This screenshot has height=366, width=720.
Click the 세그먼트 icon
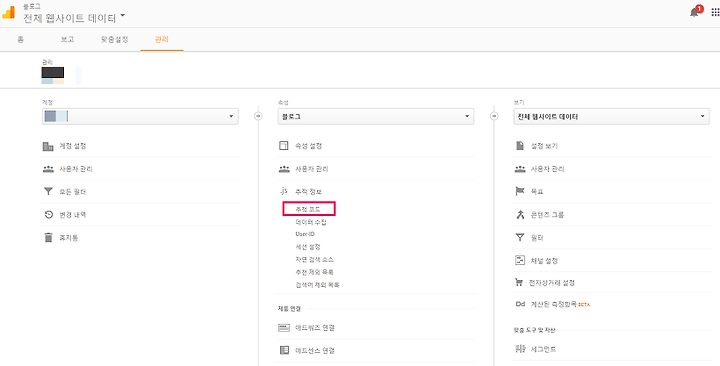coord(519,349)
